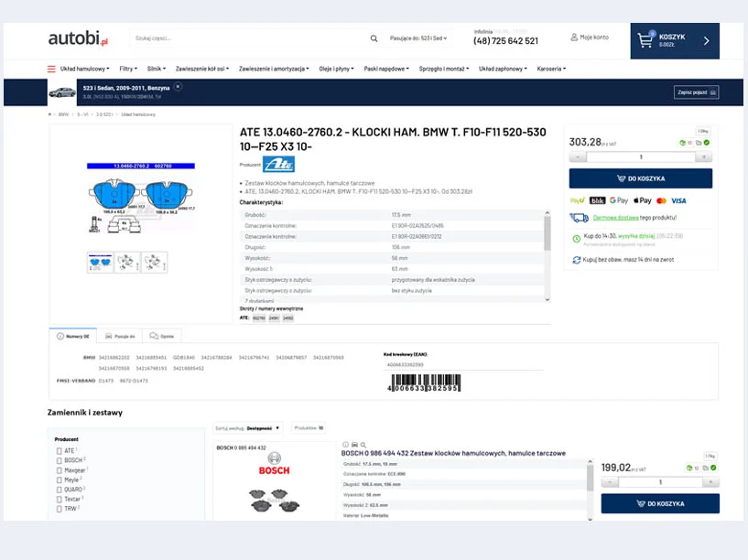Click the Google Pay logo
The height and width of the screenshot is (560, 748).
(619, 200)
